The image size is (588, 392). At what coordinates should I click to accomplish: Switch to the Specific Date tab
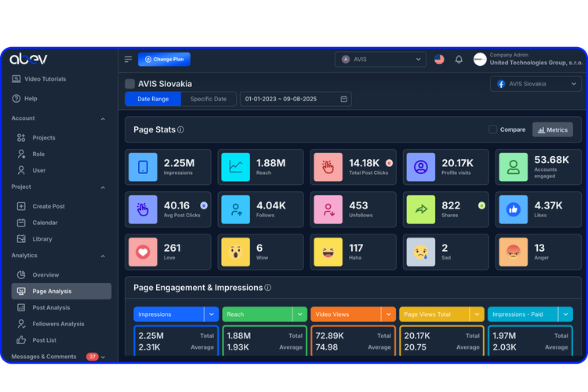209,99
